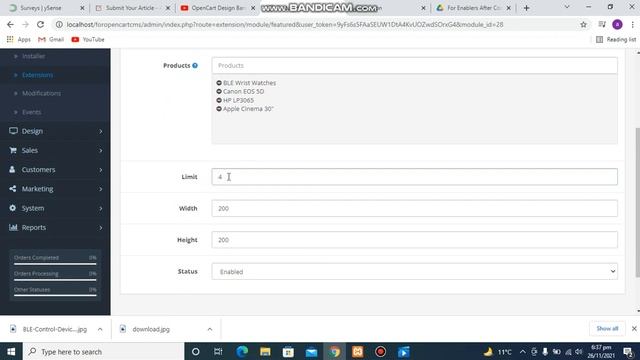This screenshot has width=640, height=360.
Task: Switch to the For Enablers After Co tab
Action: pyautogui.click(x=473, y=8)
